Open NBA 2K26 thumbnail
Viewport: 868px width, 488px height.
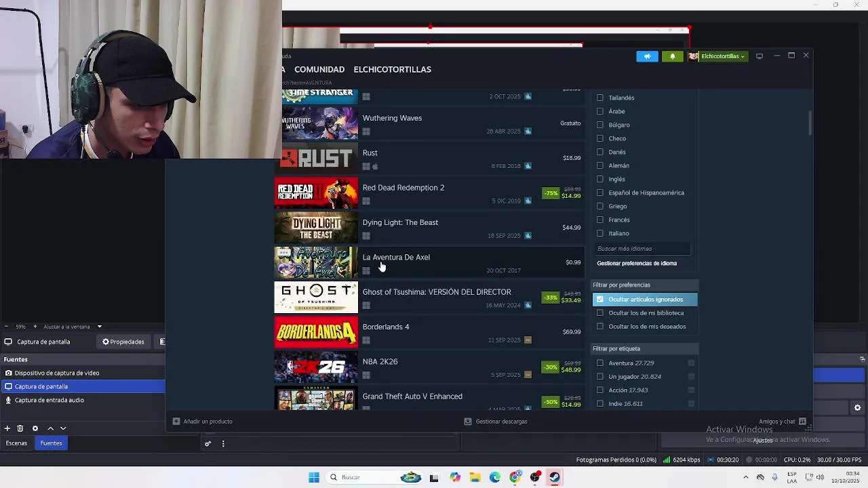click(316, 367)
